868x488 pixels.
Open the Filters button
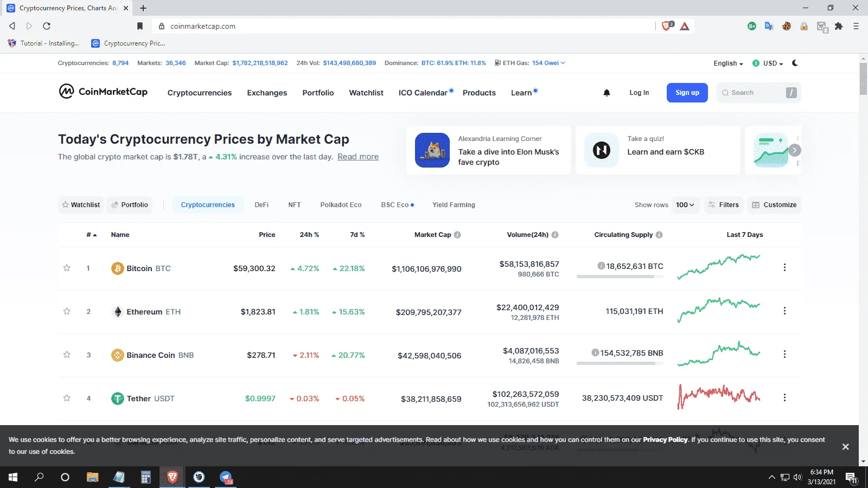[724, 205]
